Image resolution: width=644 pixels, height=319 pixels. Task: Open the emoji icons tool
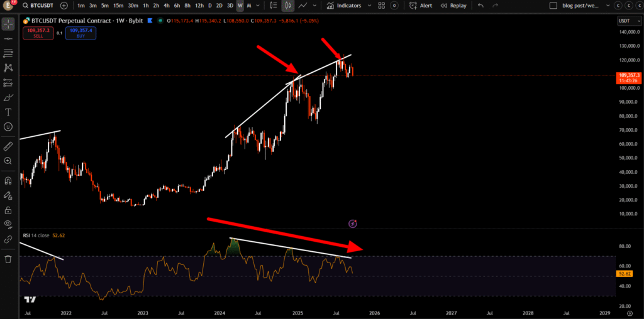[x=8, y=127]
